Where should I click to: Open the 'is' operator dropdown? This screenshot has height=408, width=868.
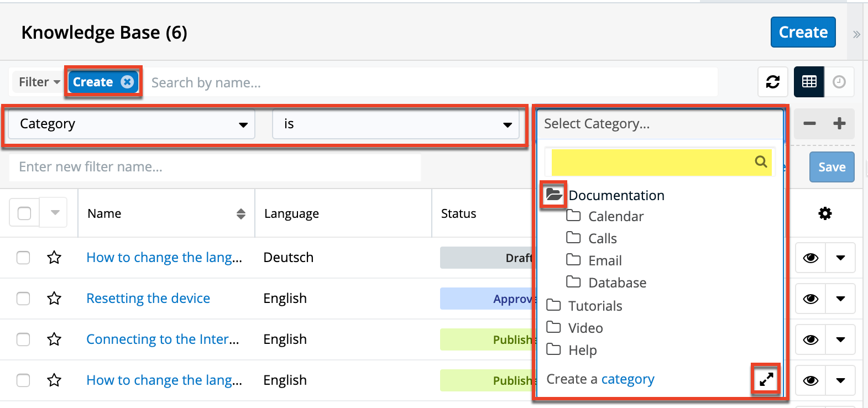396,124
